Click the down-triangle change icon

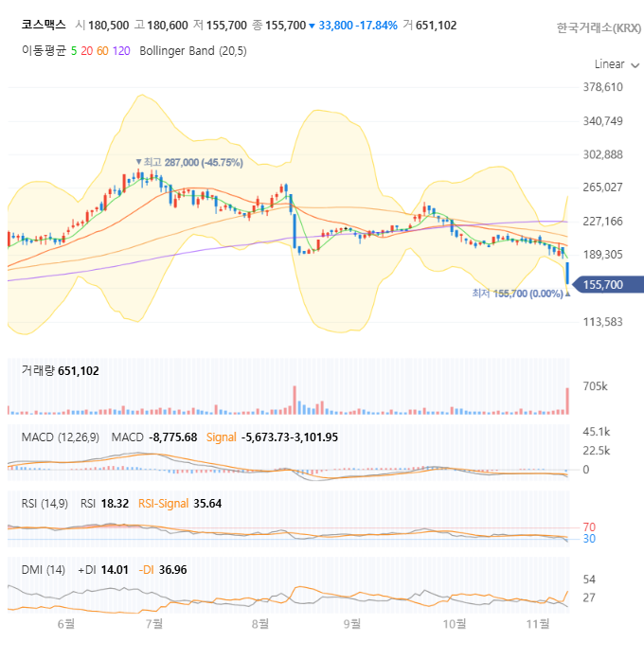312,27
